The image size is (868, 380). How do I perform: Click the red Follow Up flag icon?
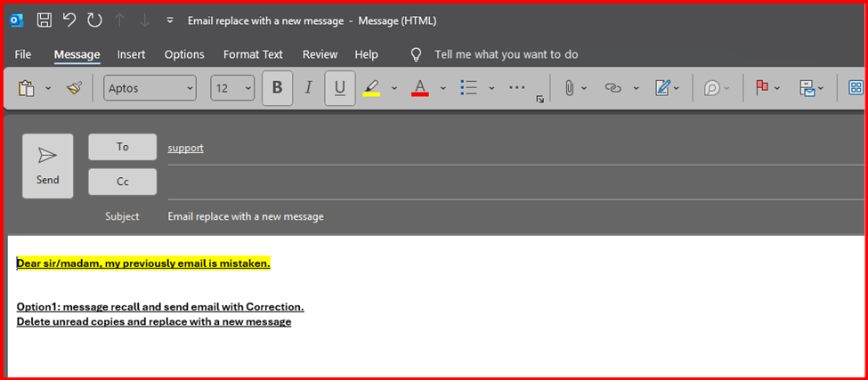coord(761,88)
